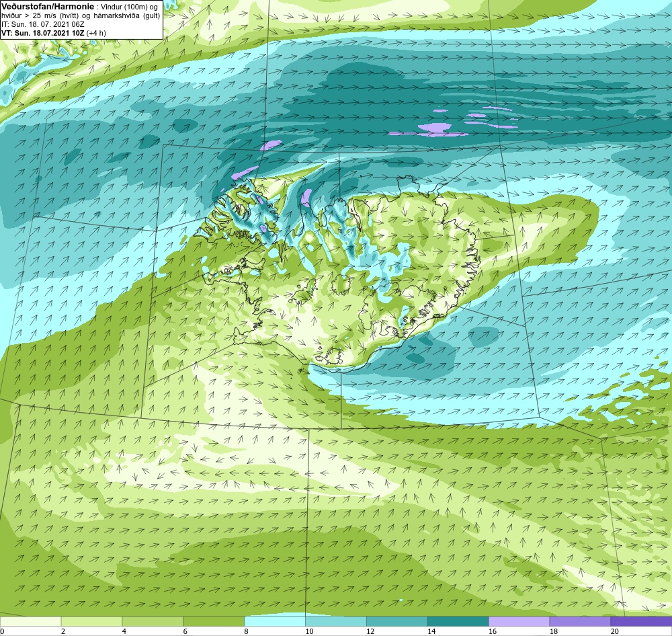Screen dimensions: 672x636
Task: Click the 'IT: Sun. 18. 07. 2021 06Z' line
Action: 43,24
